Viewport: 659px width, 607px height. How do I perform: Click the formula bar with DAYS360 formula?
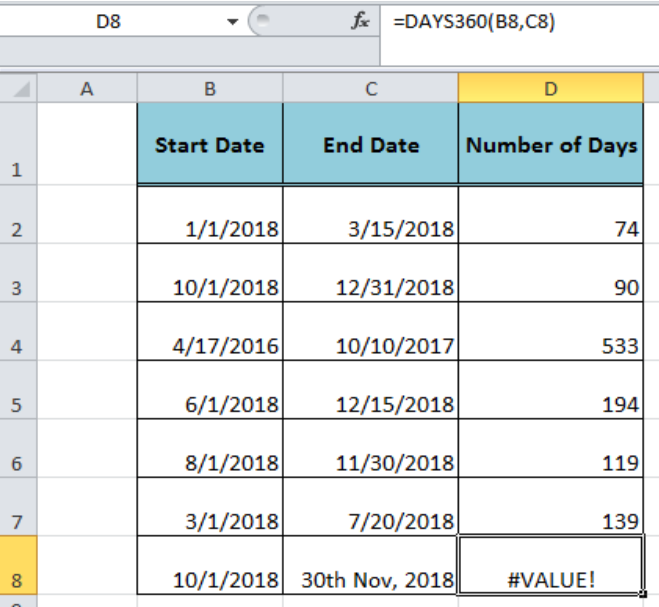(519, 21)
